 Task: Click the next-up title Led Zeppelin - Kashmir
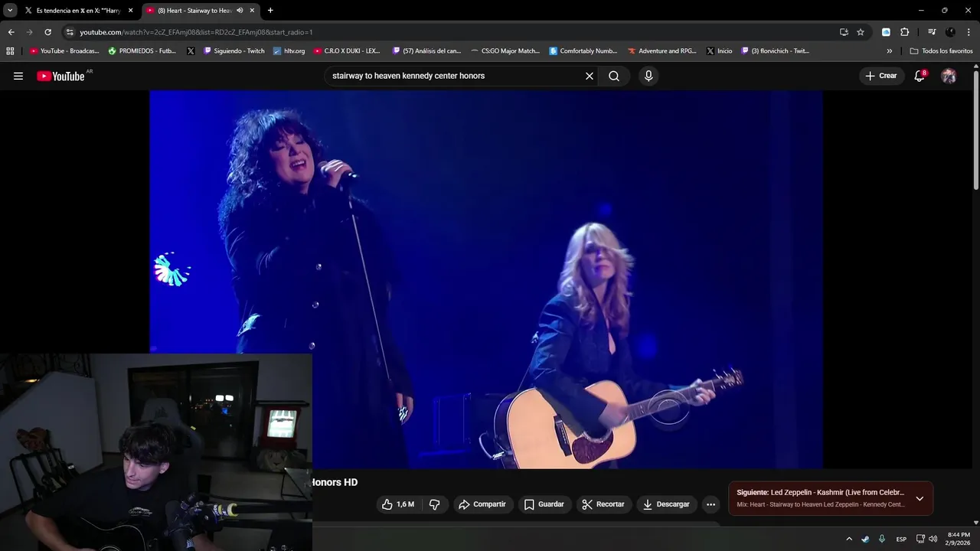[x=838, y=492]
